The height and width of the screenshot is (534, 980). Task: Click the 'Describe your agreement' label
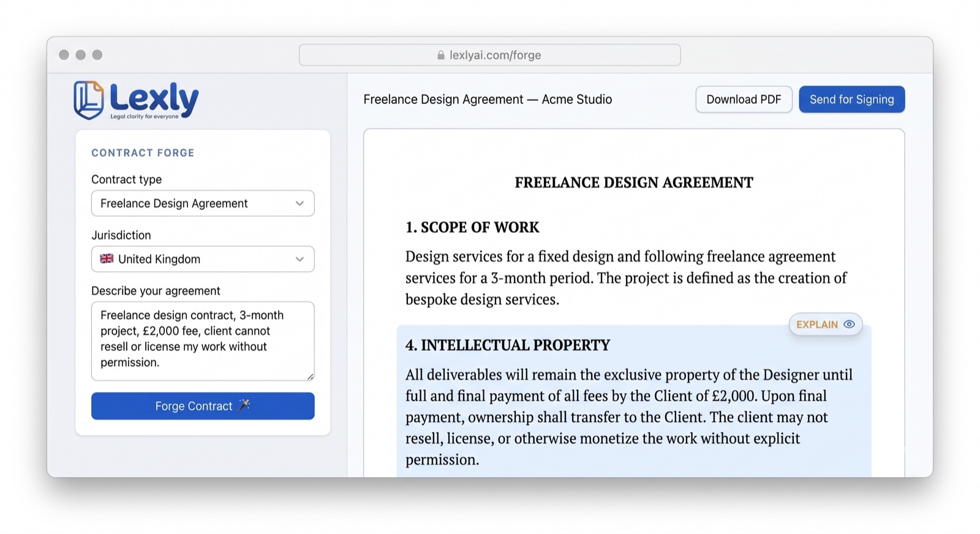[x=156, y=291]
